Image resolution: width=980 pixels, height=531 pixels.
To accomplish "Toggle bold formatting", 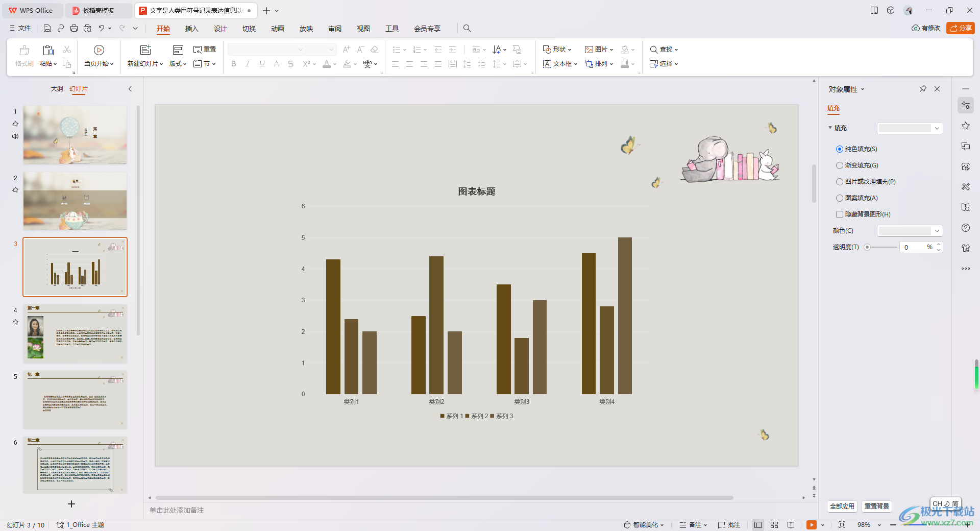I will click(x=234, y=64).
